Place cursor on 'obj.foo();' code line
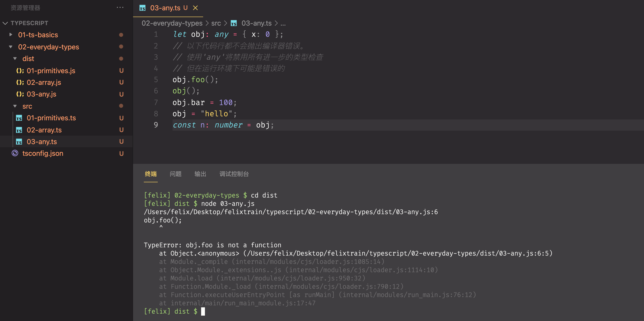The width and height of the screenshot is (644, 321). 195,80
